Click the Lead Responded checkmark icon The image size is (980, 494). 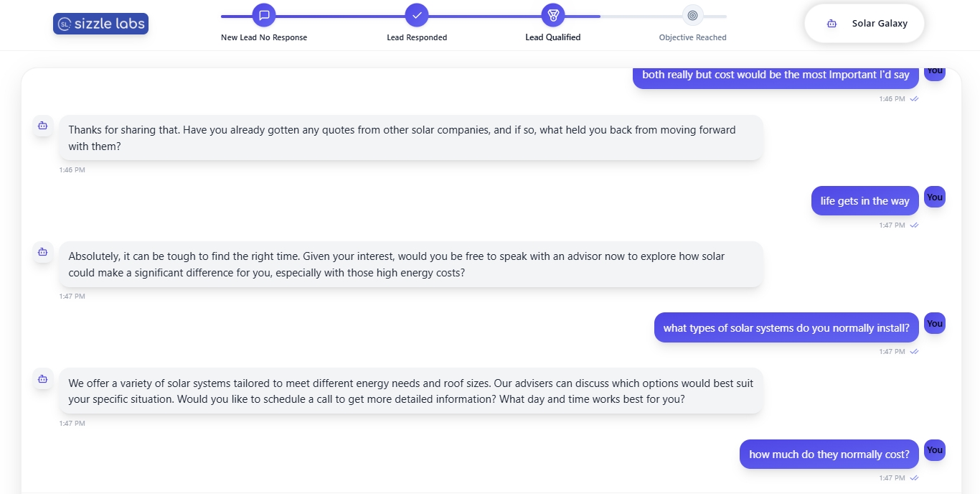(x=416, y=15)
